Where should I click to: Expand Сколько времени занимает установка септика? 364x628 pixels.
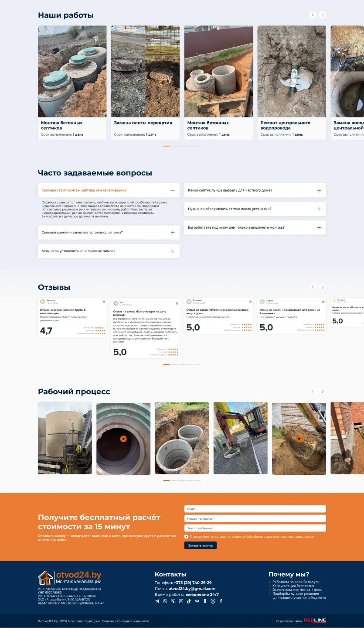109,232
